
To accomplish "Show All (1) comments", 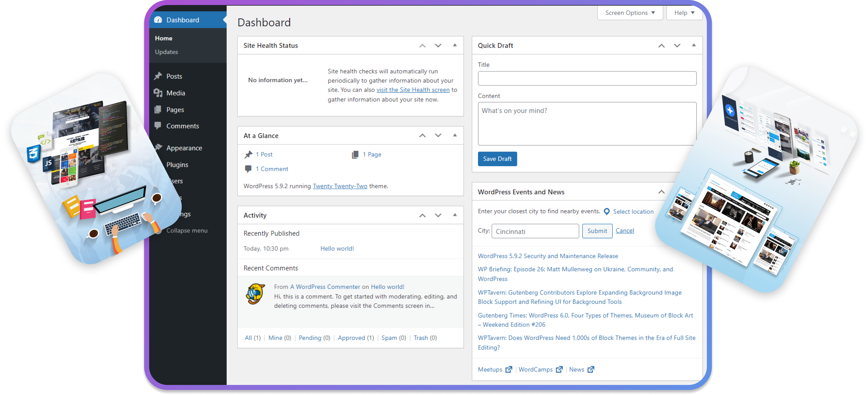I will 253,338.
